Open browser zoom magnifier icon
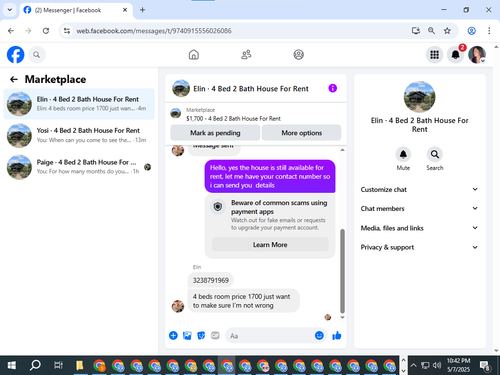500x375 pixels. pyautogui.click(x=431, y=31)
